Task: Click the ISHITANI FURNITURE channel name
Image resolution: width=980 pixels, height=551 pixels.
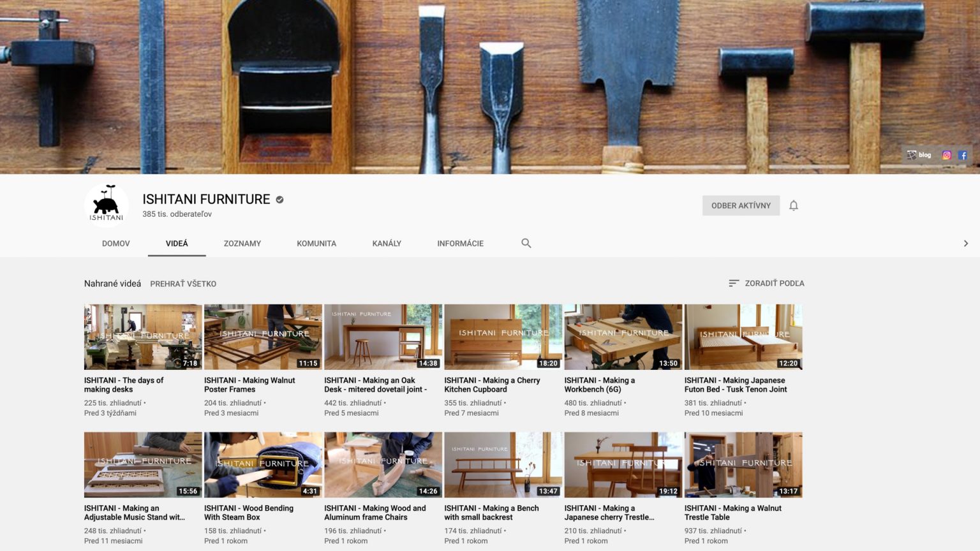Action: (x=207, y=200)
